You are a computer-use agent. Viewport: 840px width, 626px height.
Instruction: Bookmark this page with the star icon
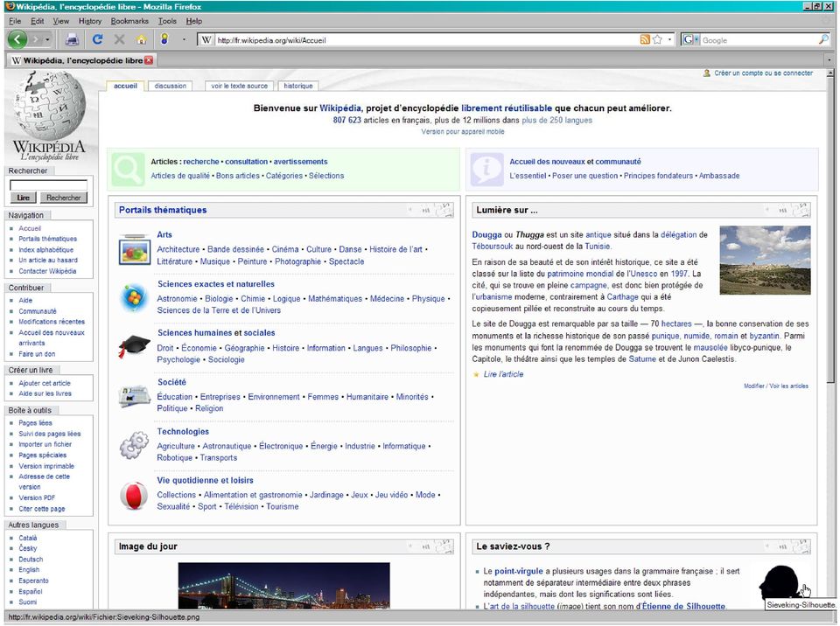[x=657, y=39]
